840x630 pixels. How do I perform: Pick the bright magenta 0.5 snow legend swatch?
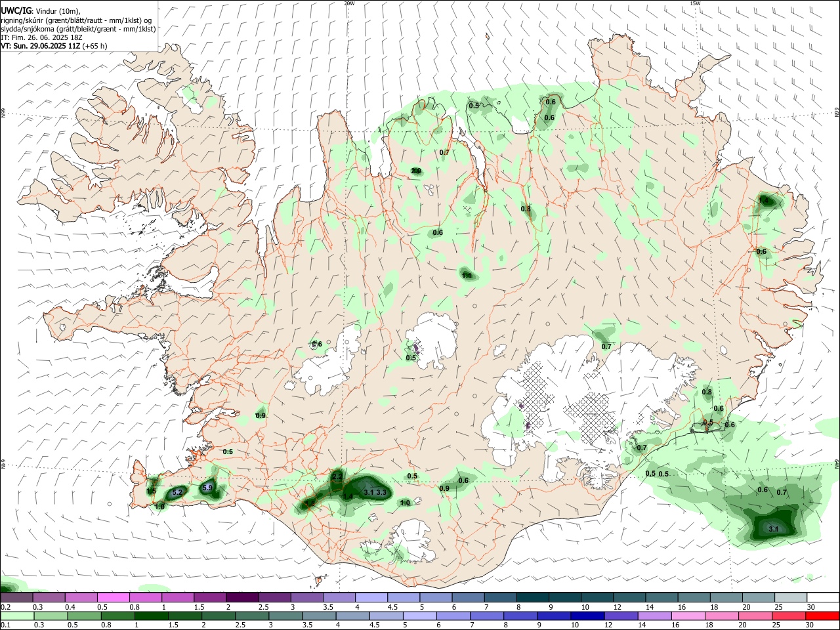coord(114,598)
